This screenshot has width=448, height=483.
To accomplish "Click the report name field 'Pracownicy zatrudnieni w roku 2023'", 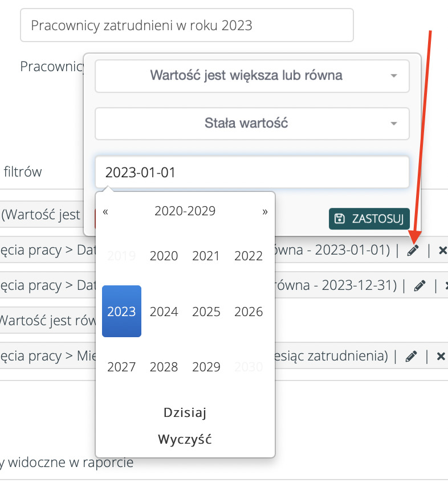I will (x=186, y=25).
